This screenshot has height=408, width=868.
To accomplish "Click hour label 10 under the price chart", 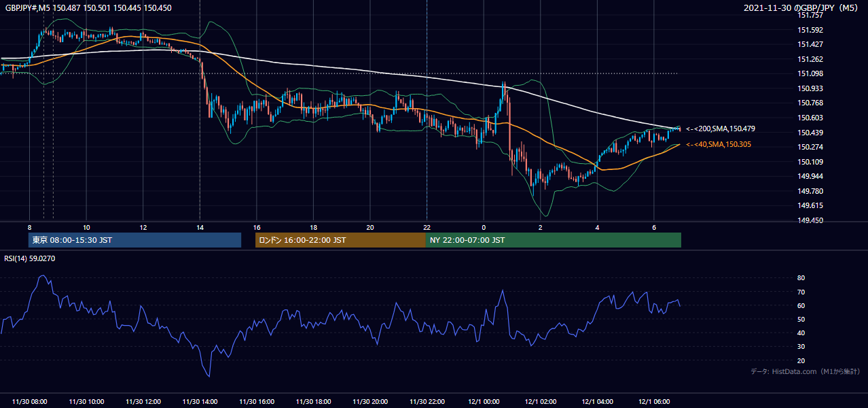I will pos(86,227).
